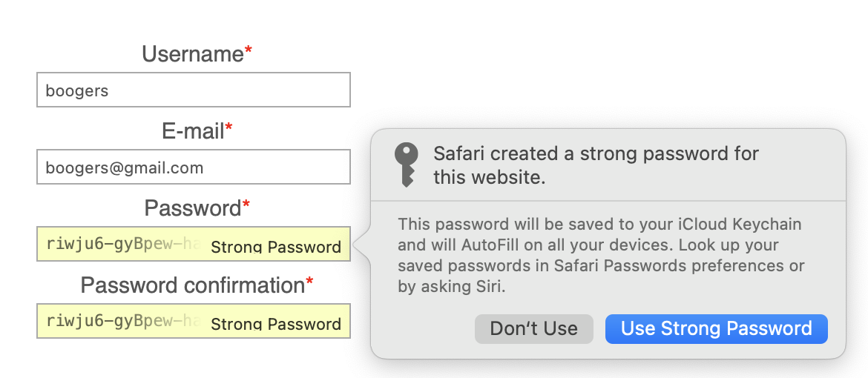Click the Password label above the first password field

pos(192,208)
